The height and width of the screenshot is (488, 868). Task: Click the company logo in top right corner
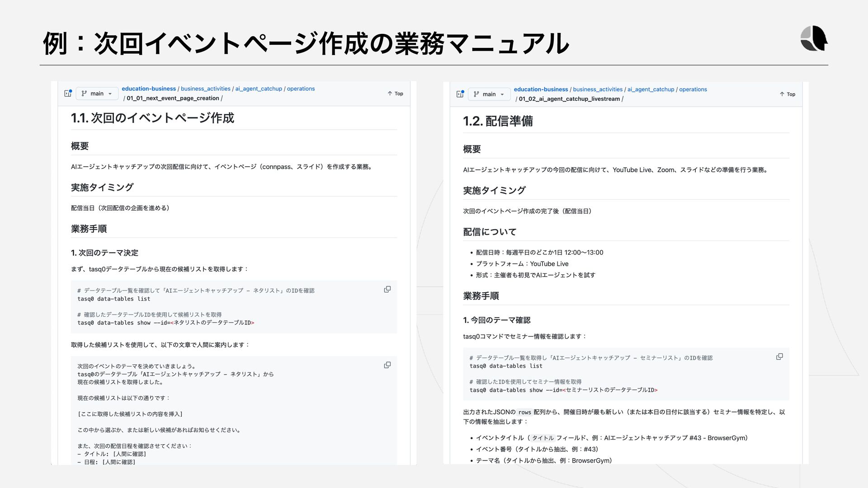[813, 38]
